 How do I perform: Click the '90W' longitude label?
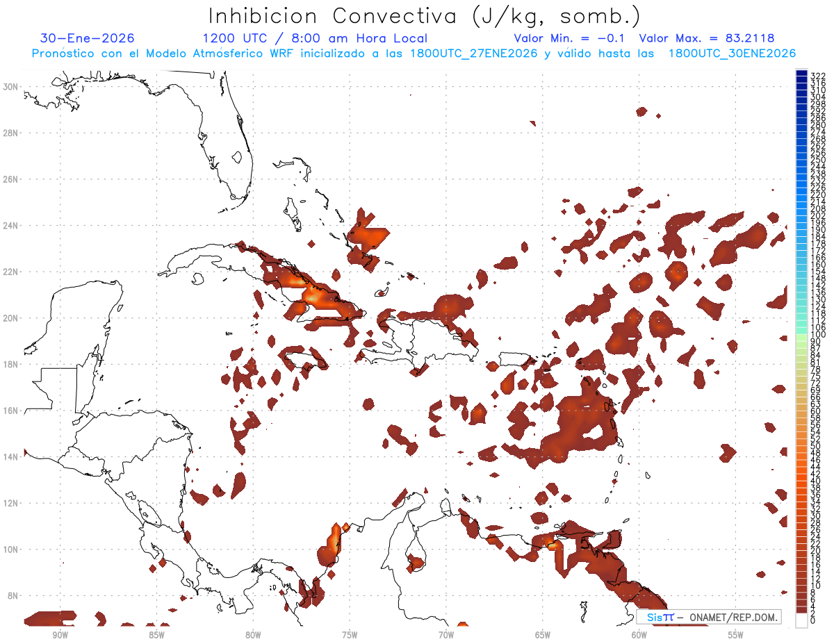[60, 635]
